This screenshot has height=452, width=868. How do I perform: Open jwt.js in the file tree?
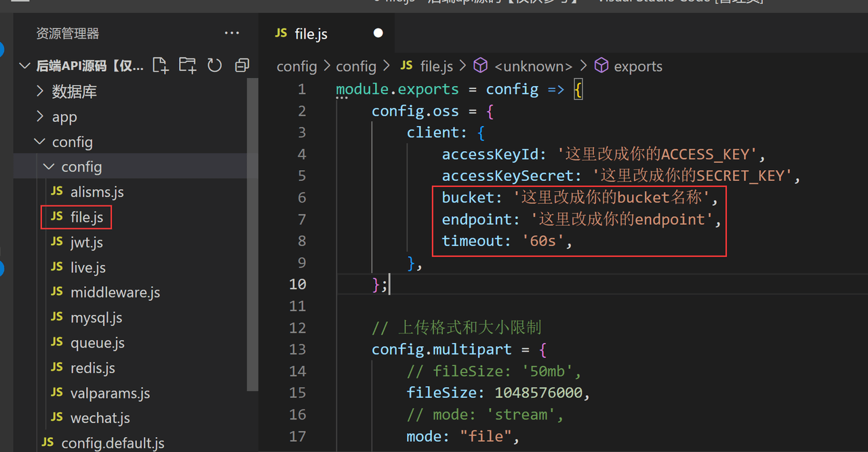[x=86, y=242]
